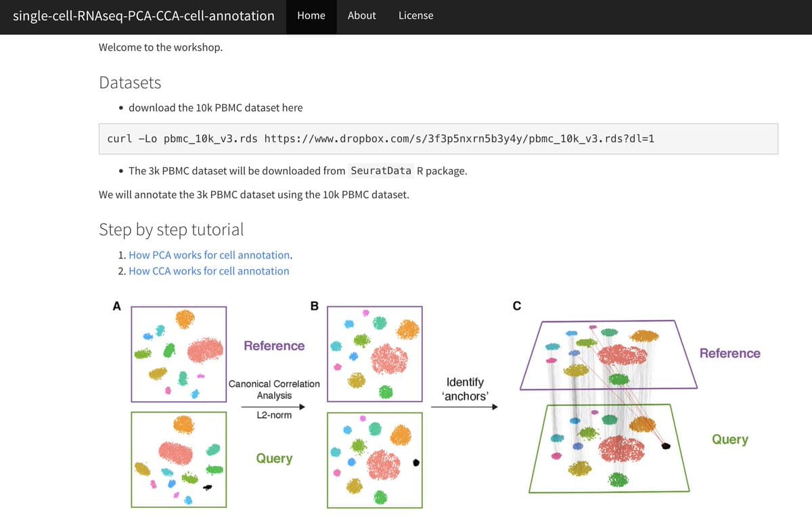Screen dimensions: 812x516
Task: Switch to the About page
Action: [x=361, y=15]
